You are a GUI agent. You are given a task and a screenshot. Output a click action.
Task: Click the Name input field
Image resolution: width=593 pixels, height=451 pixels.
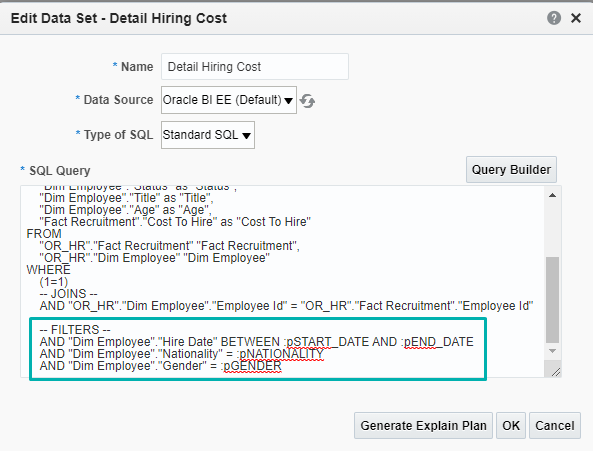(255, 67)
